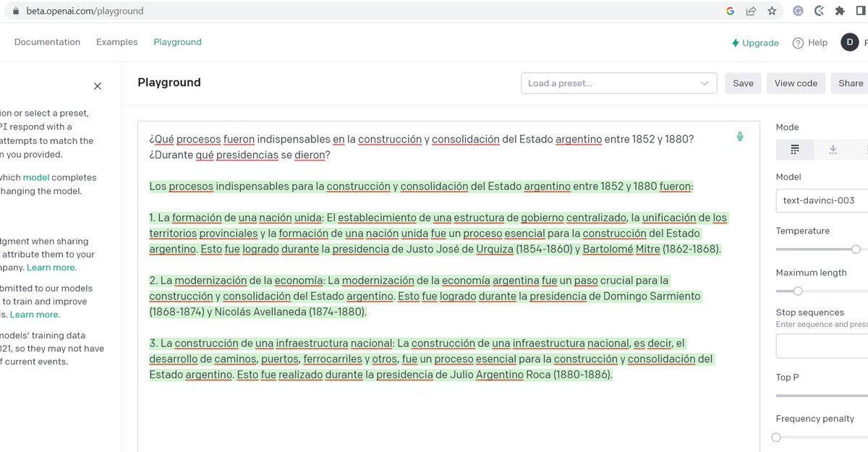Open Learn more link after 'models'
The height and width of the screenshot is (452, 868).
(35, 315)
